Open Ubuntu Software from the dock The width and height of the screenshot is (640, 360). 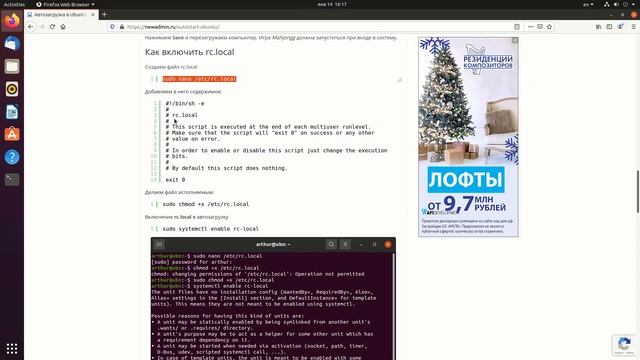pos(12,134)
